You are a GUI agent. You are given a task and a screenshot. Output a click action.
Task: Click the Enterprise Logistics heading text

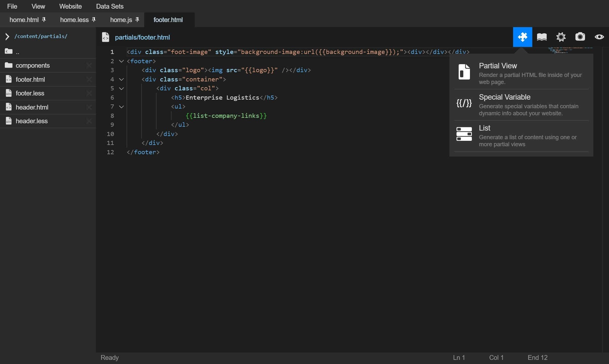point(222,97)
